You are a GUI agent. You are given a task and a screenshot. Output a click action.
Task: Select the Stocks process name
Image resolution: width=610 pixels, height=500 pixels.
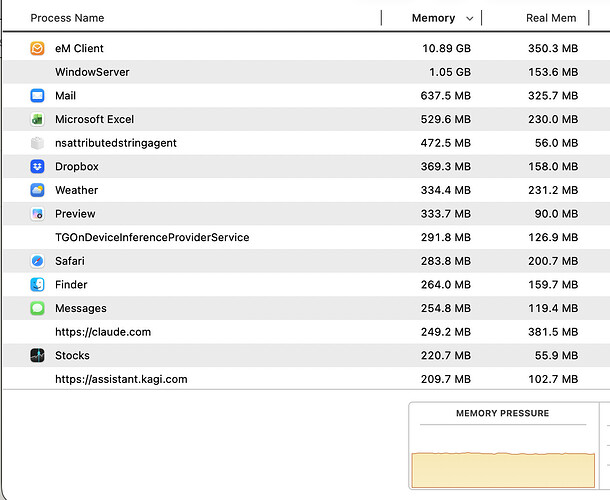click(x=72, y=355)
